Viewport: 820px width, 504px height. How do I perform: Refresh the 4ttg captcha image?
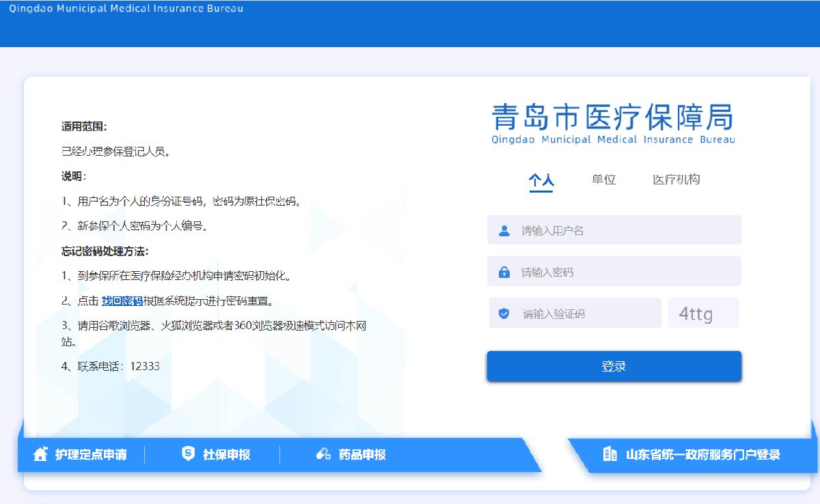tap(703, 313)
